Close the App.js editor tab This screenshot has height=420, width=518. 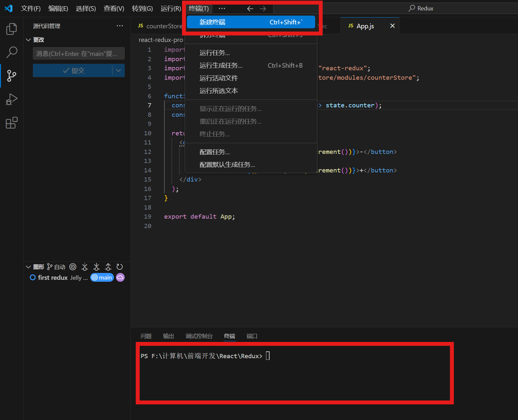tap(393, 26)
